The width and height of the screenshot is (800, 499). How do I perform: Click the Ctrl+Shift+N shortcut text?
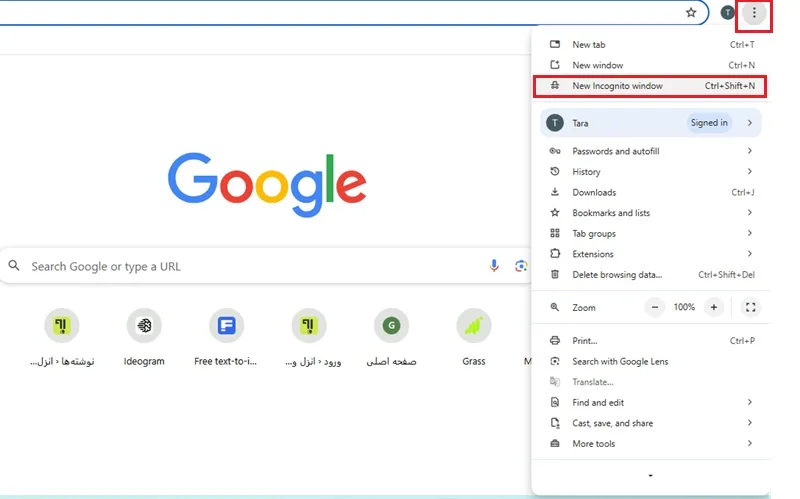(730, 86)
